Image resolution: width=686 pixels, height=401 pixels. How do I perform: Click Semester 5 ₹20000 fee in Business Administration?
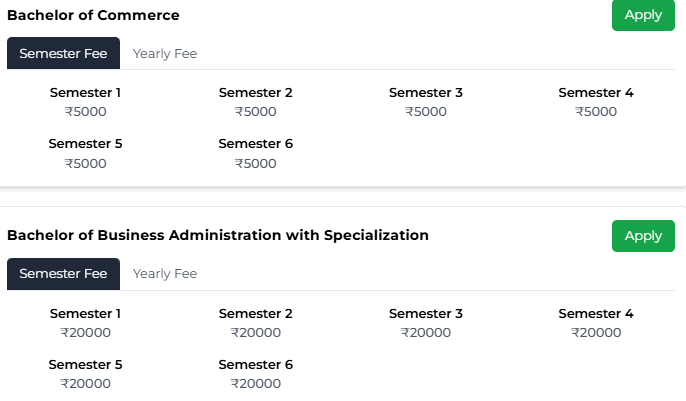coord(86,374)
